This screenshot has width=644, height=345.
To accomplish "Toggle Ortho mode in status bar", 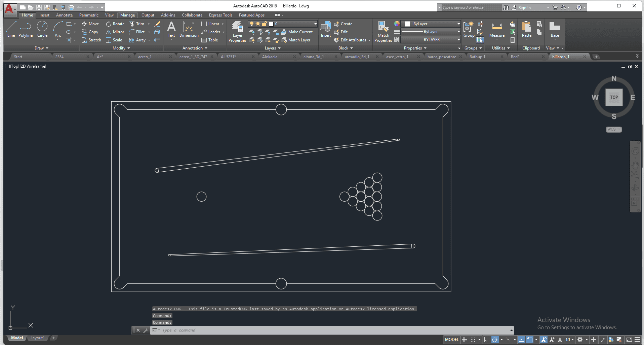I will (487, 340).
